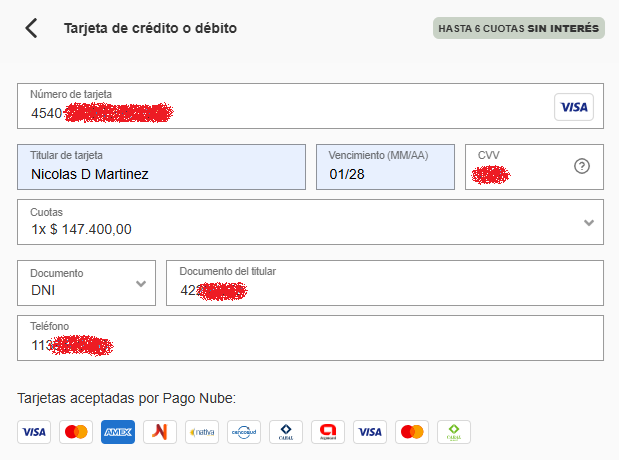Viewport: 619px width, 460px height.
Task: Select the Cencosud card logo
Action: (x=244, y=432)
